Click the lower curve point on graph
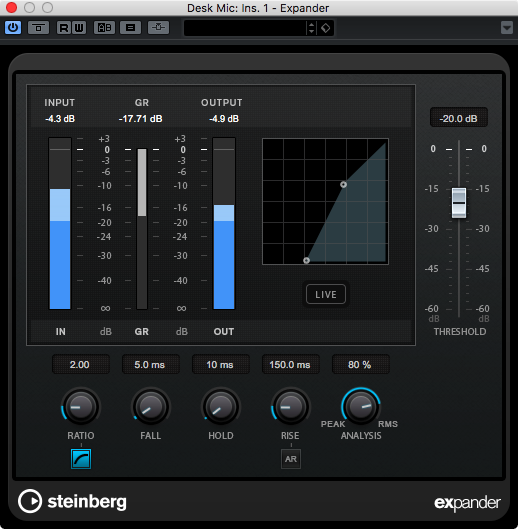The height and width of the screenshot is (529, 518). [306, 260]
